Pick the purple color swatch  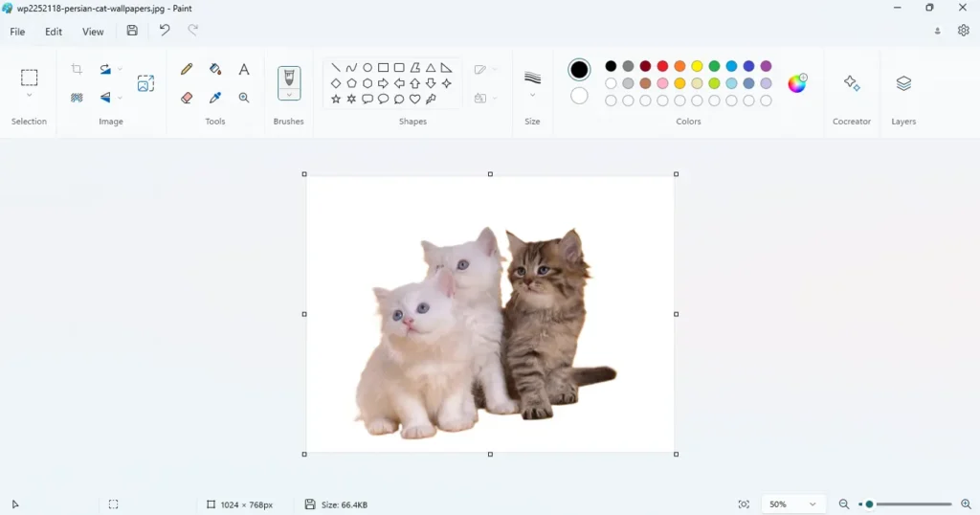coord(766,66)
